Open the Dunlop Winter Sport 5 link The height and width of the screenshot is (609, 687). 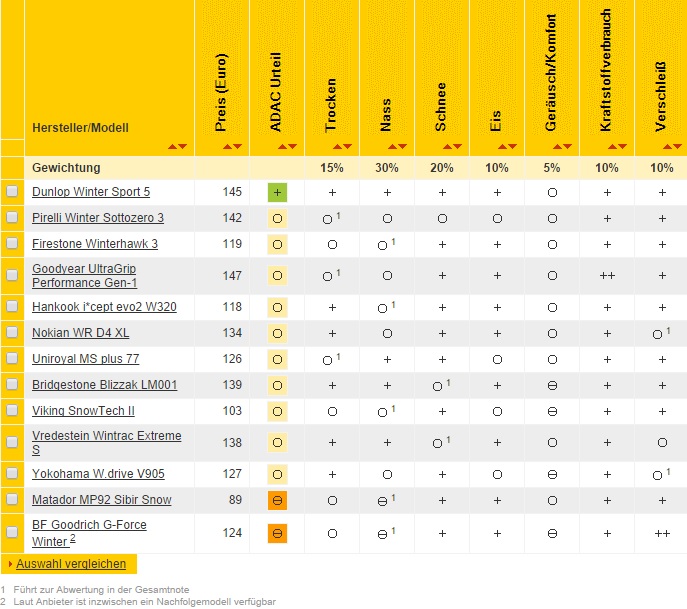pos(91,192)
